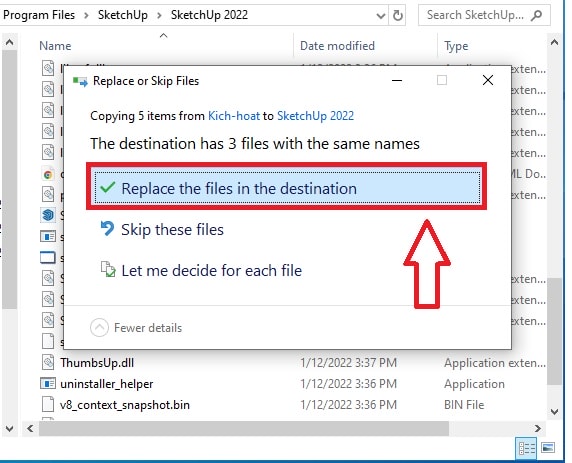Viewport: 572px width, 463px height.
Task: Sort by Type column header
Action: click(456, 46)
